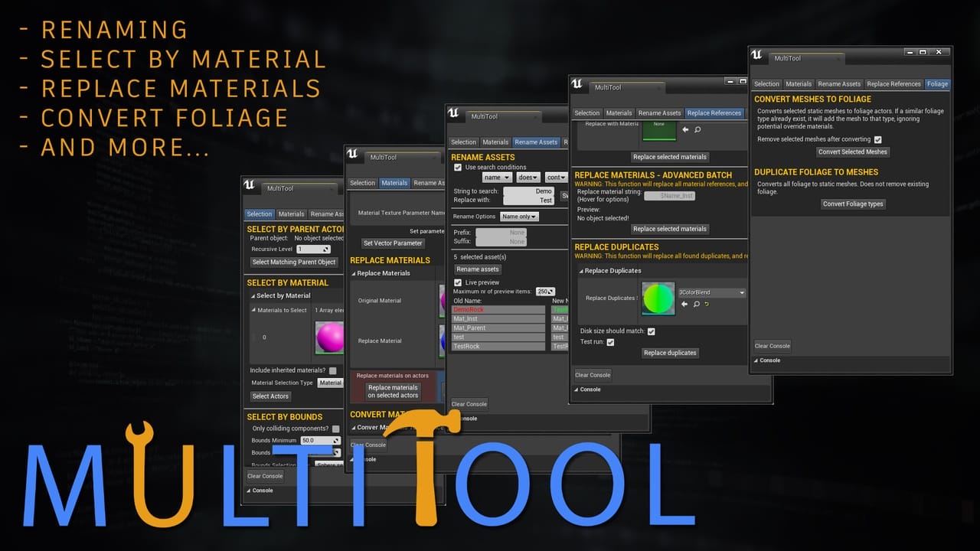The width and height of the screenshot is (980, 551).
Task: Disable the Test run checkbox
Action: pos(610,342)
